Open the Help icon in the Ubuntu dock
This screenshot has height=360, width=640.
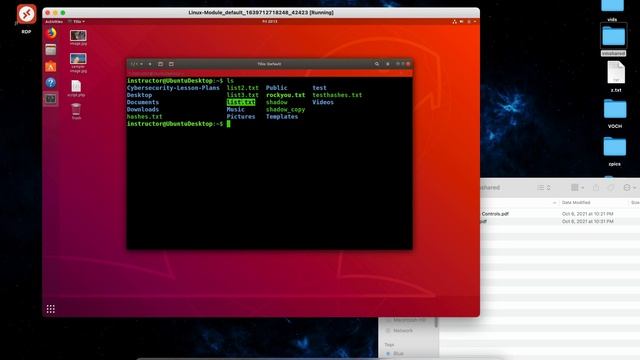click(51, 82)
